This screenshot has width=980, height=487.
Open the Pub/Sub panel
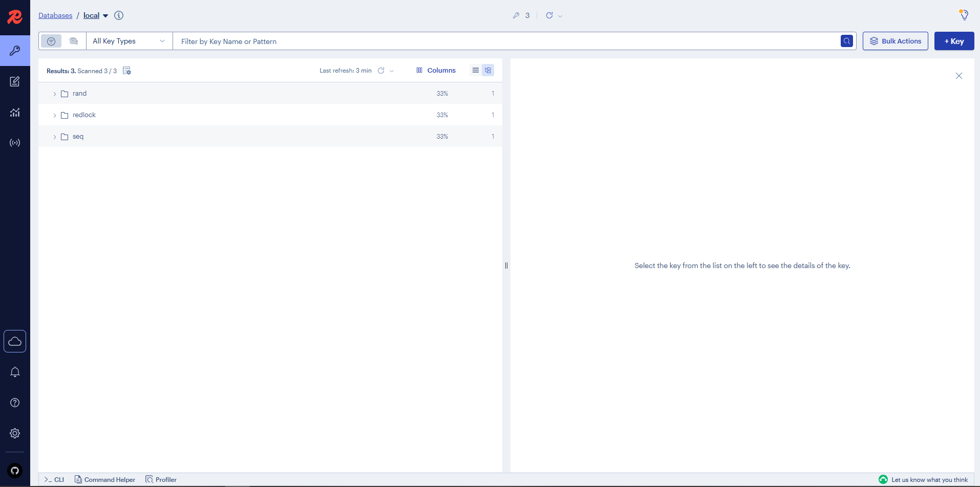[15, 143]
